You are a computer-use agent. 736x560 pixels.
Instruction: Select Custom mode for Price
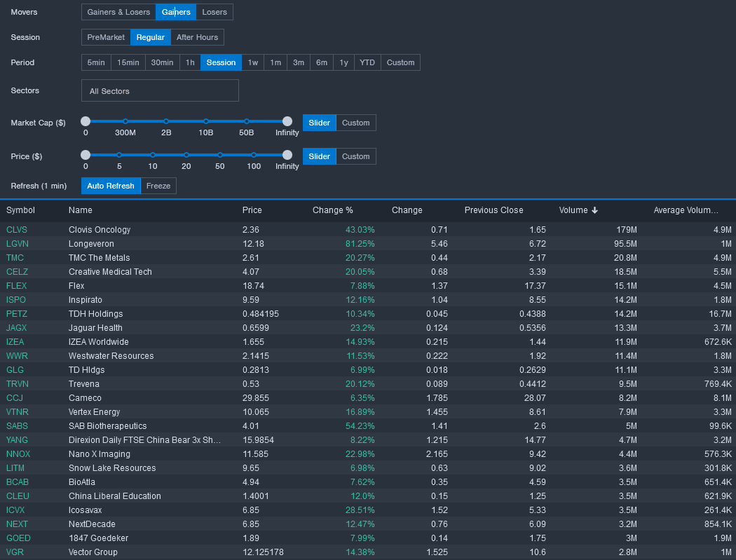(x=356, y=156)
